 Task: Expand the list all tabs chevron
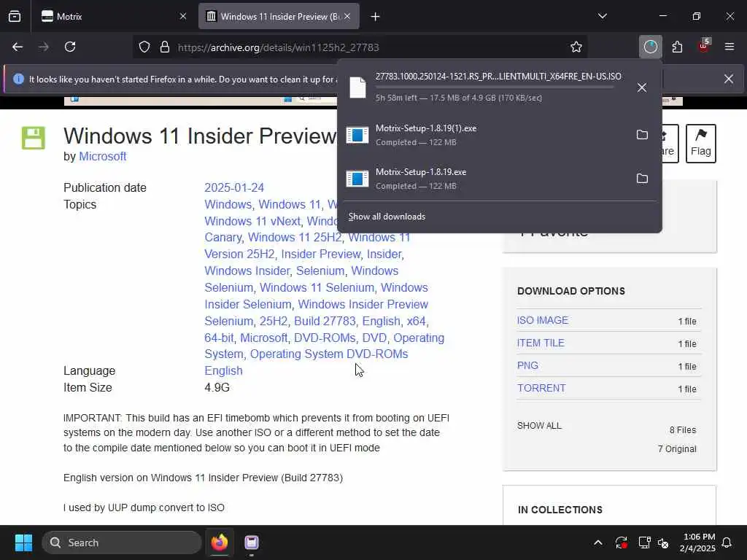click(x=602, y=16)
